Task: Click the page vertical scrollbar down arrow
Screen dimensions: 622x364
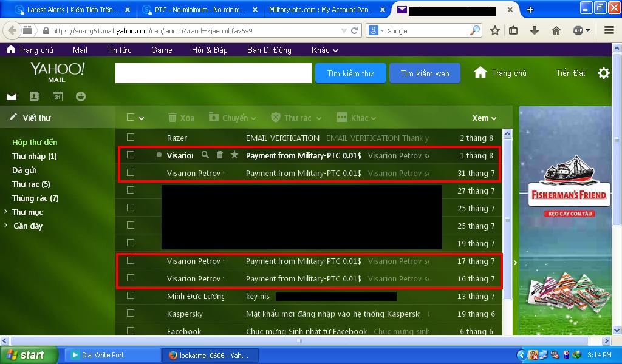Action: (x=617, y=330)
